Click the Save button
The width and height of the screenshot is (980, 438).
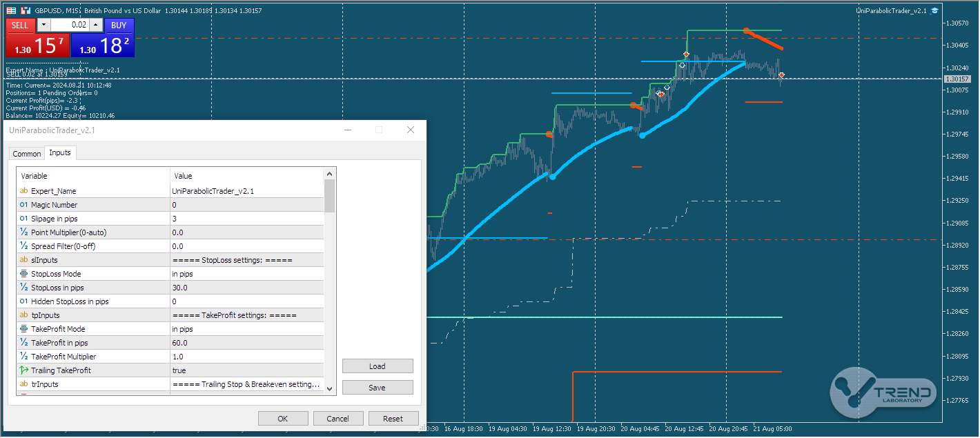pyautogui.click(x=378, y=388)
